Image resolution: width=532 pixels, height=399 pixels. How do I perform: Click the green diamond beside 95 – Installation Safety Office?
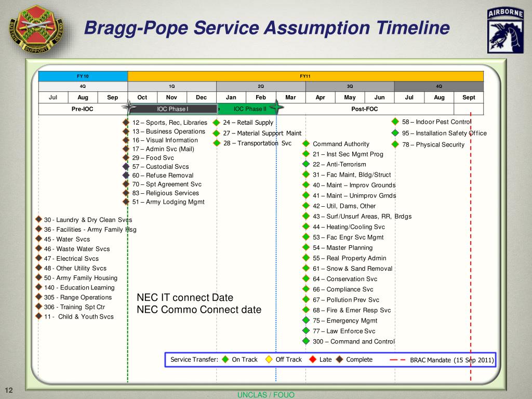click(x=395, y=133)
